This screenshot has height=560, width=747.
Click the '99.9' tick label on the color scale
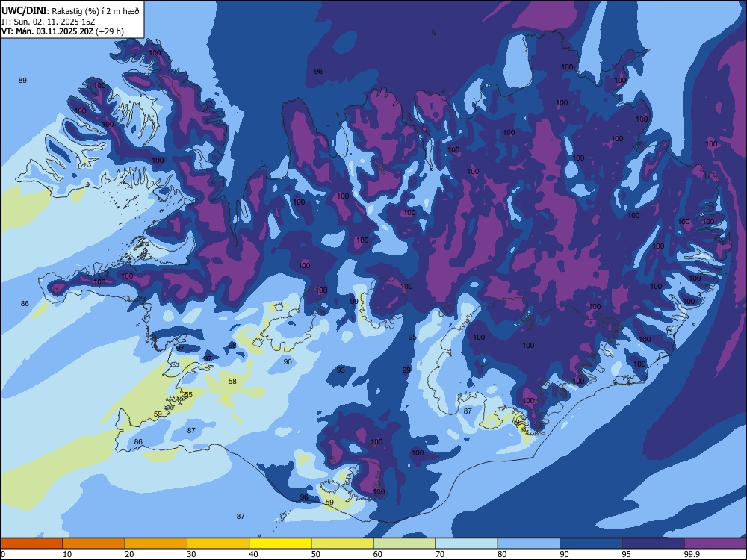pyautogui.click(x=691, y=554)
